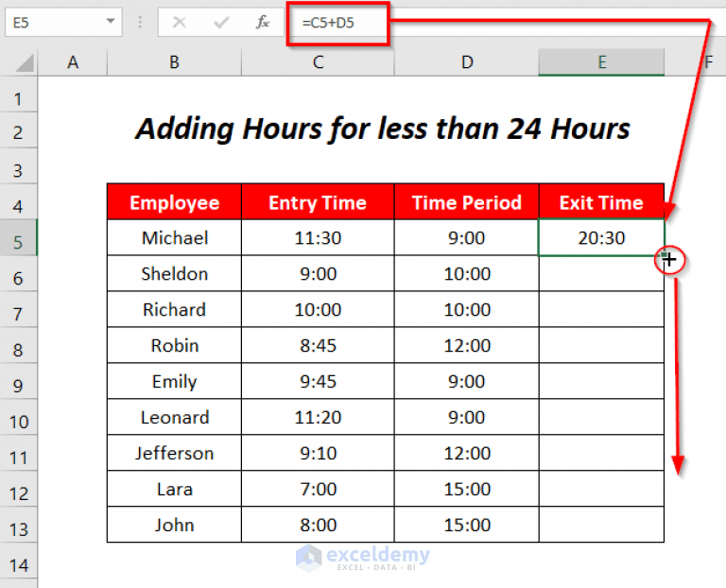Select column A header
The height and width of the screenshot is (588, 726).
(x=72, y=62)
